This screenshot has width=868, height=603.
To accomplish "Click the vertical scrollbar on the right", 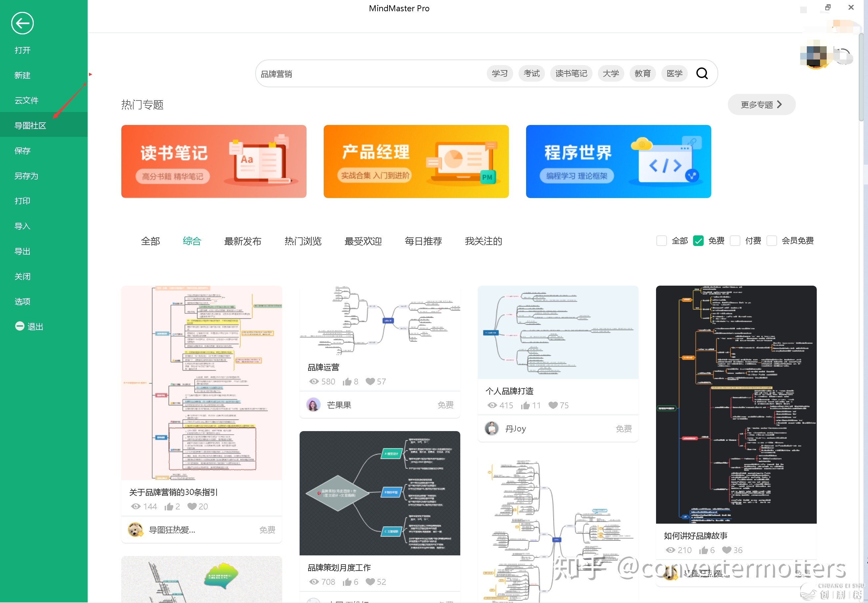I will [x=861, y=77].
